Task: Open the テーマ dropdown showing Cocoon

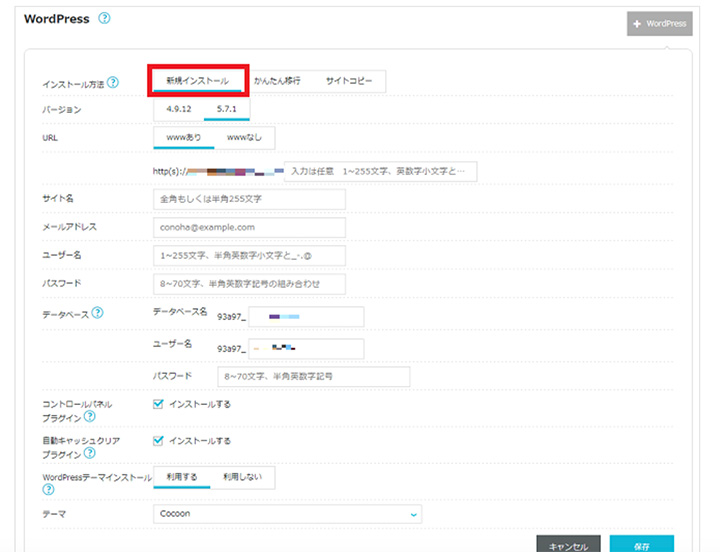Action: pyautogui.click(x=287, y=514)
